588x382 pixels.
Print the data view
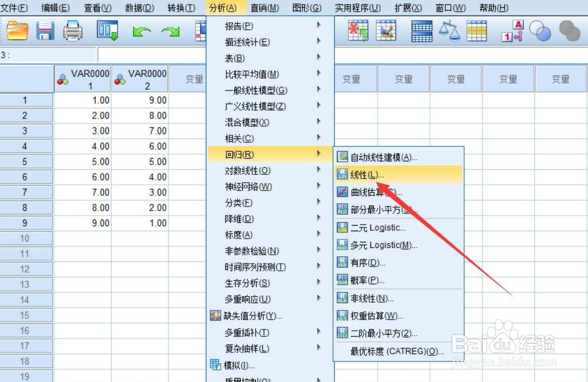pos(72,32)
